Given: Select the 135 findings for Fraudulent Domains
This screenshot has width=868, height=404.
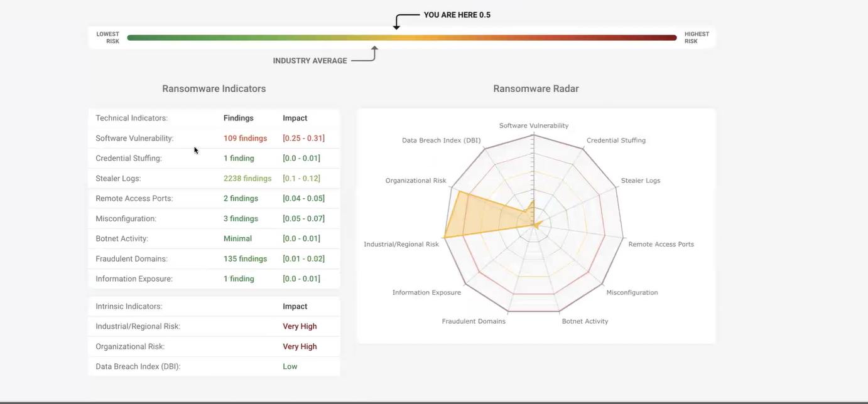Looking at the screenshot, I should pyautogui.click(x=245, y=258).
